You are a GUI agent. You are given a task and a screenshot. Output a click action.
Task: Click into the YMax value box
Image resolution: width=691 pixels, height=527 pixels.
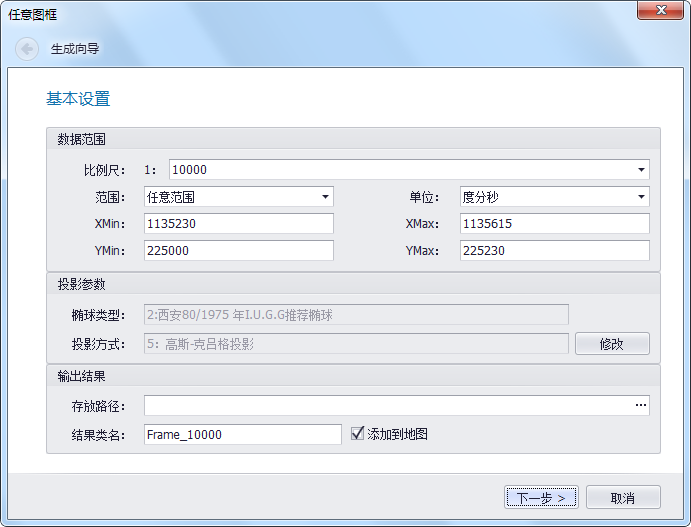554,251
